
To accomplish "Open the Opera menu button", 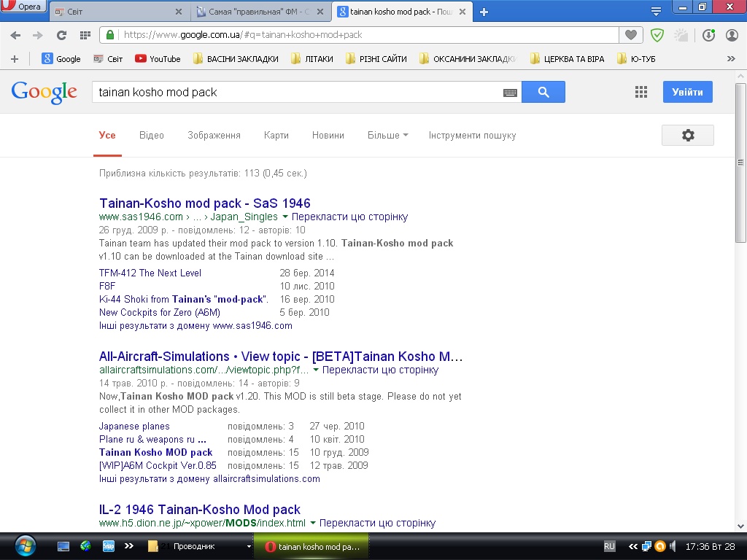I will coord(23,6).
